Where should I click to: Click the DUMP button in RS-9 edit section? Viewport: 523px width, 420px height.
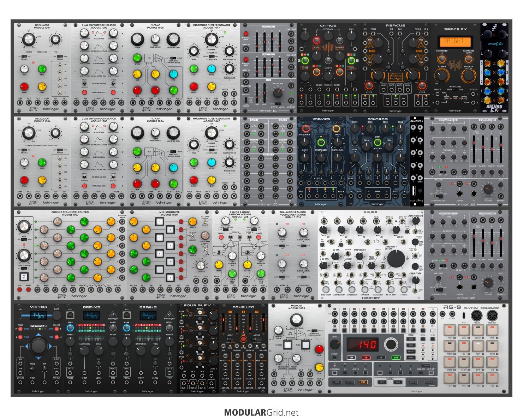coord(411,358)
